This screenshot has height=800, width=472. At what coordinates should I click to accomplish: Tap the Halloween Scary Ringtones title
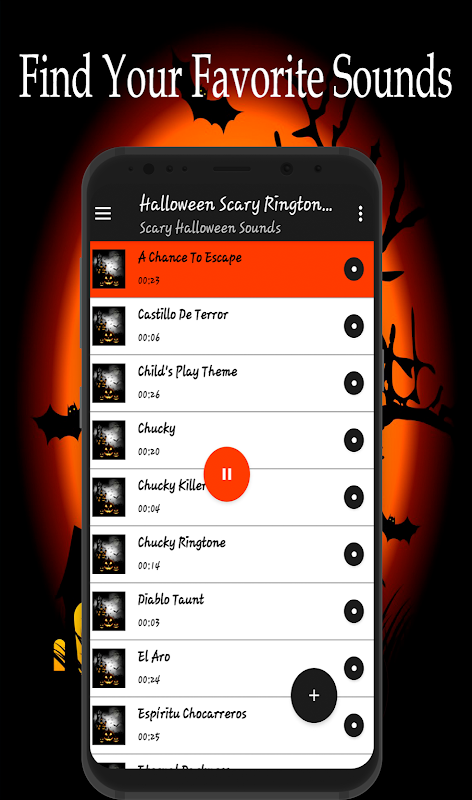point(236,205)
